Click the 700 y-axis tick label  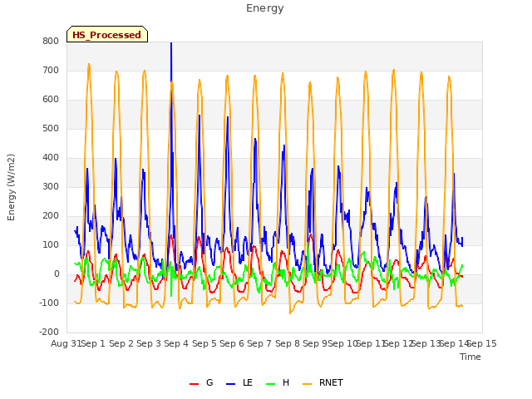tap(51, 70)
